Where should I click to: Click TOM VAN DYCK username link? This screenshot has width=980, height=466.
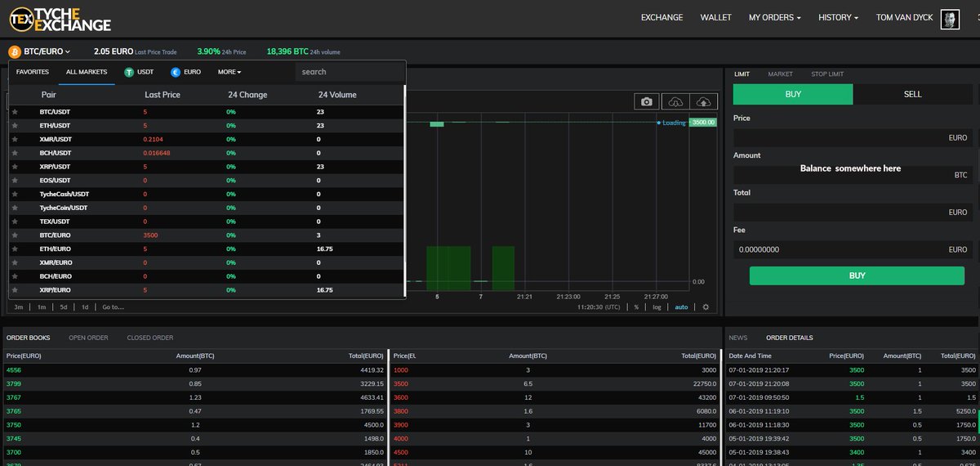905,17
